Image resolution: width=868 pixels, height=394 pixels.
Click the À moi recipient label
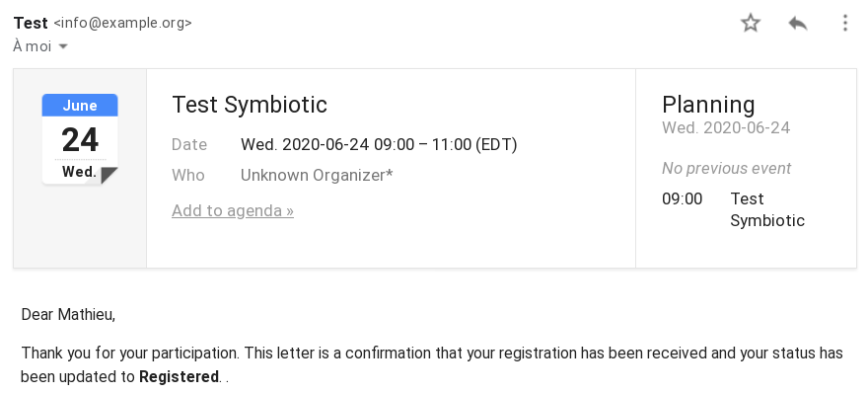click(x=33, y=46)
